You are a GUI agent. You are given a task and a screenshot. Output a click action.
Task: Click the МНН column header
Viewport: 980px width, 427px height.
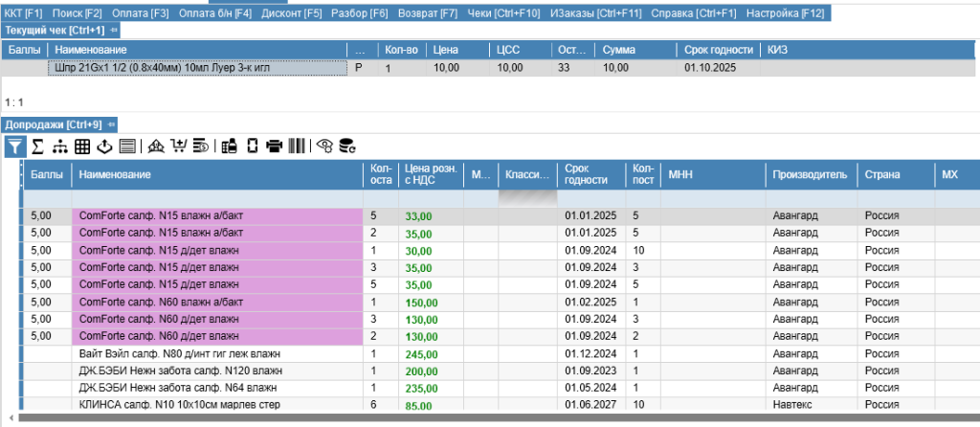tap(714, 175)
